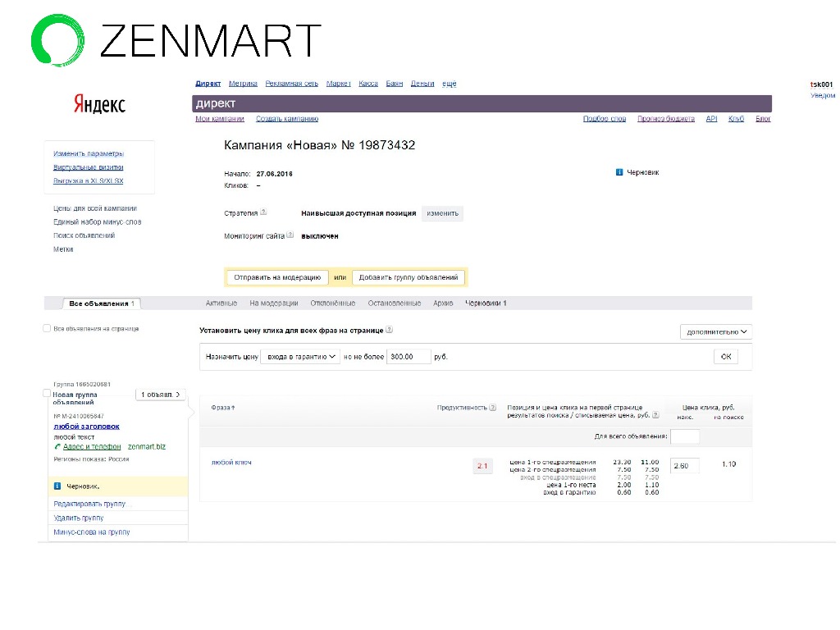
Task: Click the help icon after Установить цену клика heading
Action: click(x=389, y=330)
